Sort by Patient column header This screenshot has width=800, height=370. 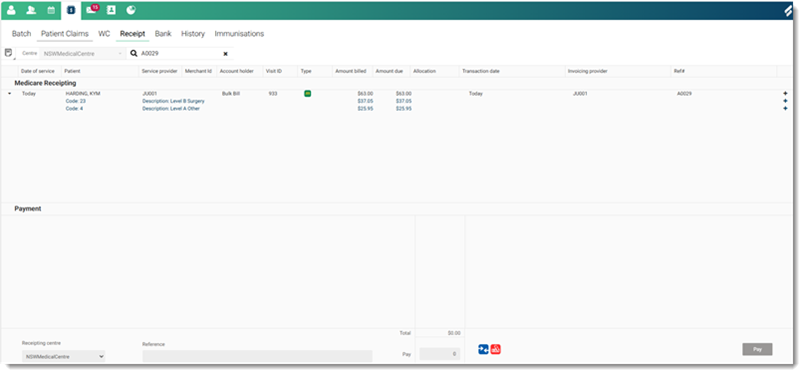coord(72,71)
